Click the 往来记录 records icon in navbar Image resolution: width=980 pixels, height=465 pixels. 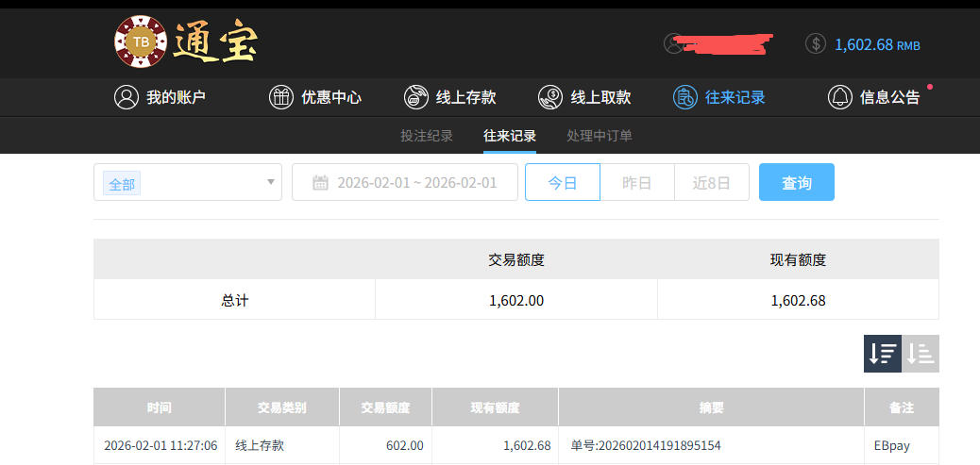685,97
